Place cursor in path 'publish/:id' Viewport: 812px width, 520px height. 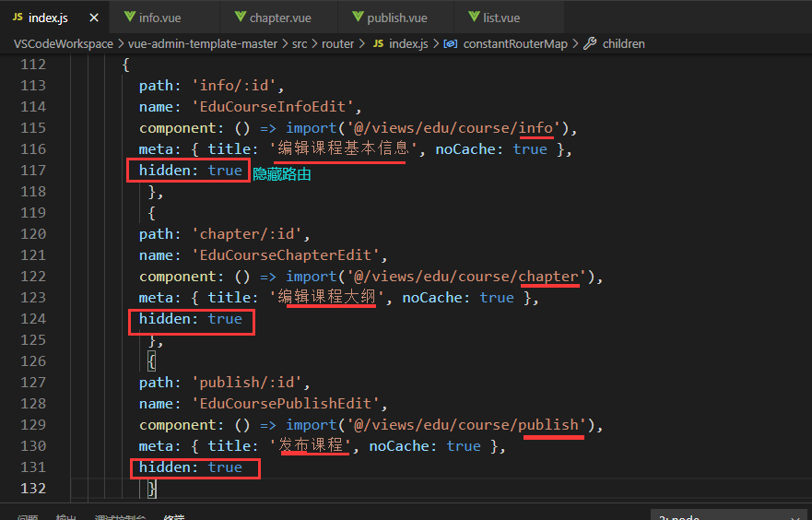coord(248,383)
